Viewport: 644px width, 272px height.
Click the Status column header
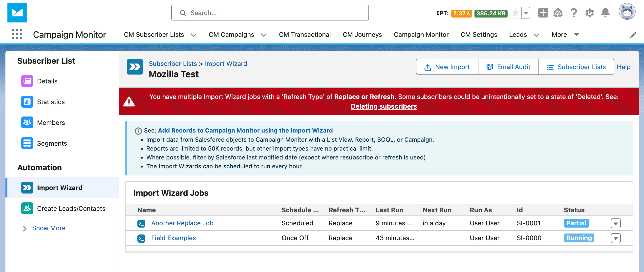tap(574, 210)
